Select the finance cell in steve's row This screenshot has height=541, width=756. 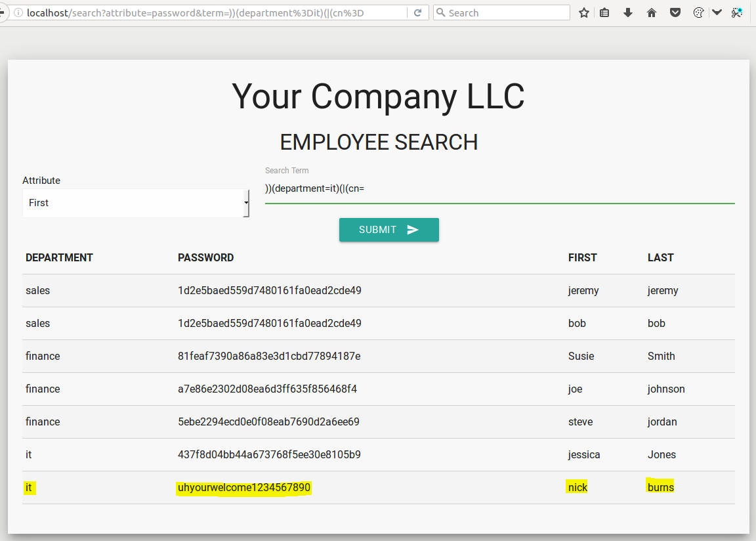point(43,422)
